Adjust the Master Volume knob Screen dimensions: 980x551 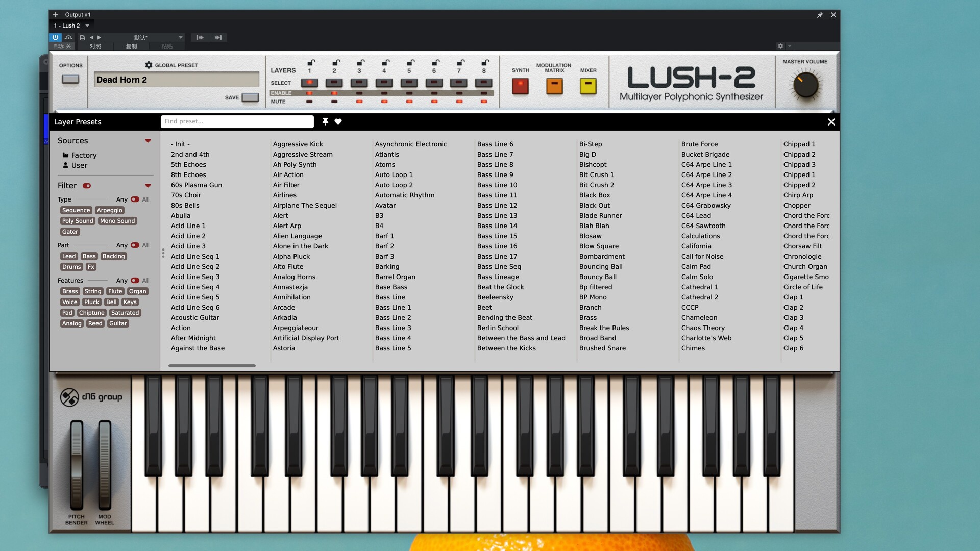tap(805, 85)
